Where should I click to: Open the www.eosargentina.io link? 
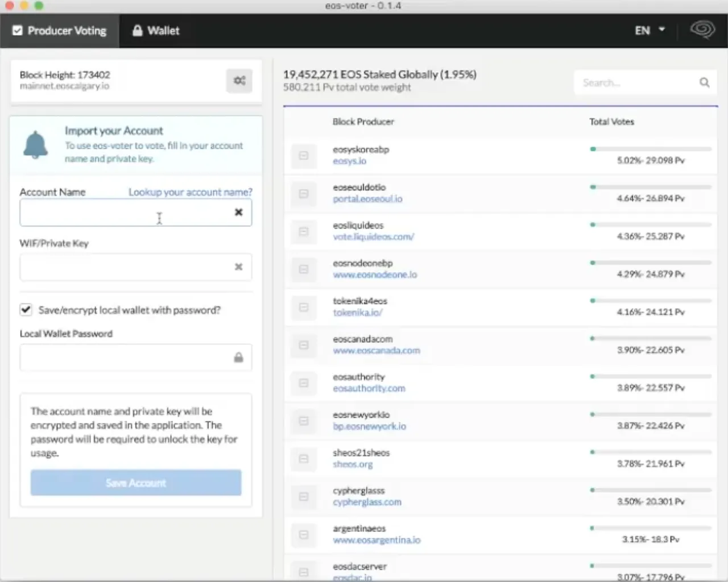(377, 540)
